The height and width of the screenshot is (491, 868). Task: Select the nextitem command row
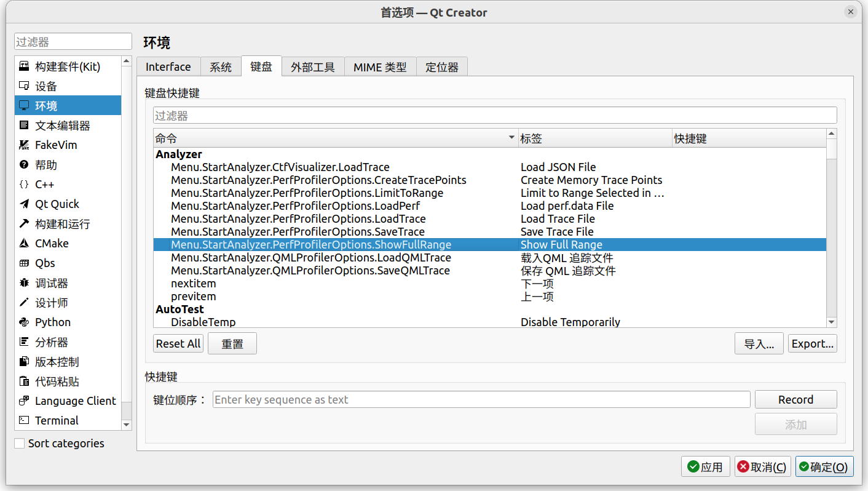click(490, 284)
